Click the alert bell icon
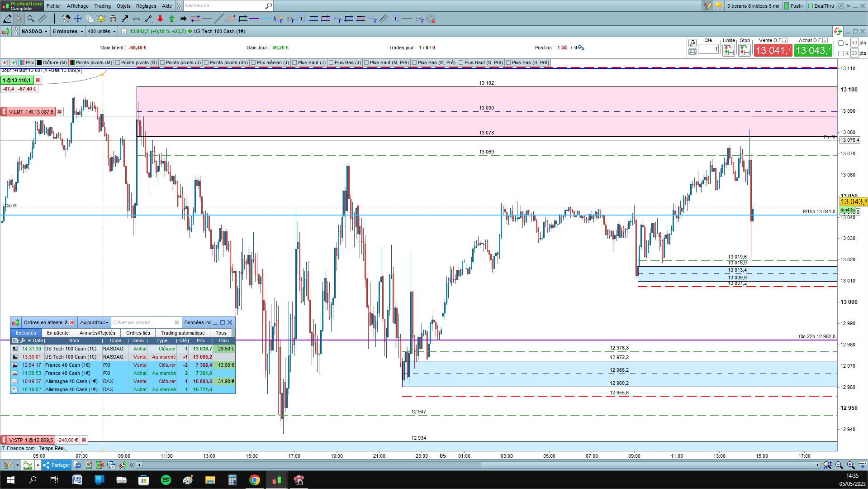 [101, 19]
